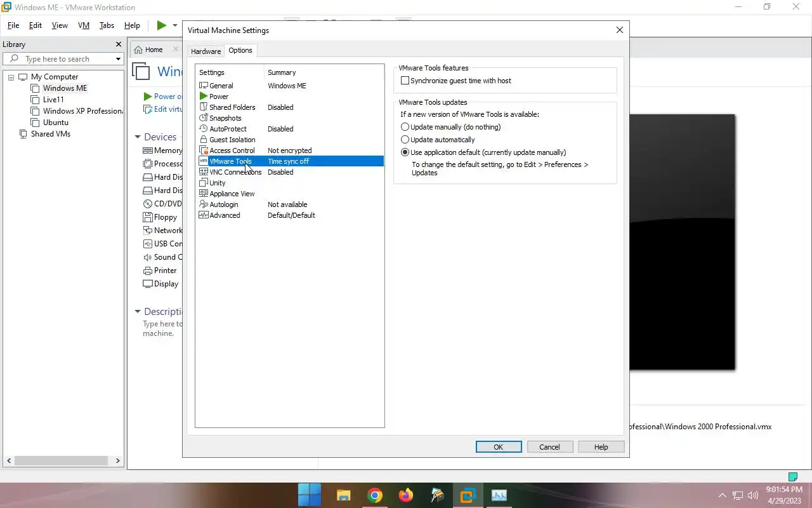
Task: Open File Explorer from taskbar
Action: click(343, 495)
